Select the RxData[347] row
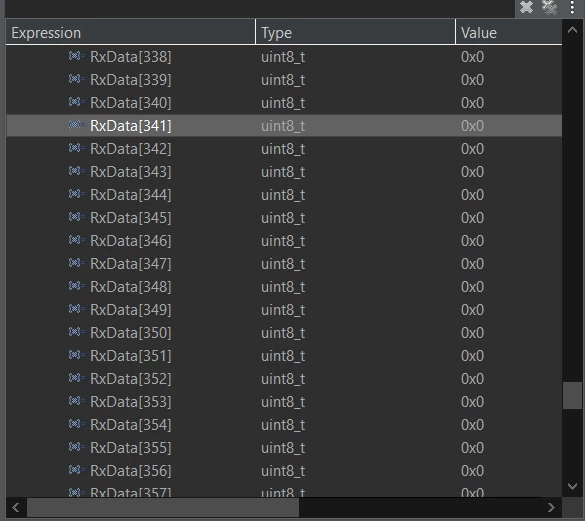This screenshot has width=585, height=521. [x=284, y=264]
